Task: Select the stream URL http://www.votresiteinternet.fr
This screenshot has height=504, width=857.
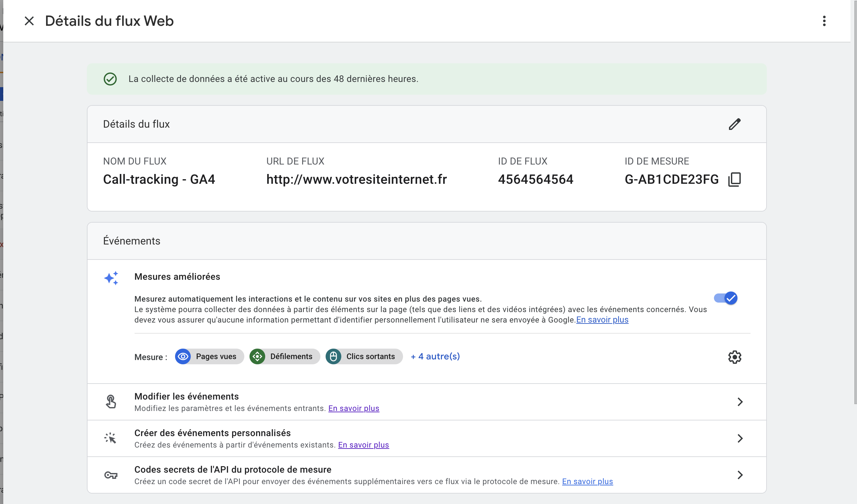Action: [356, 180]
